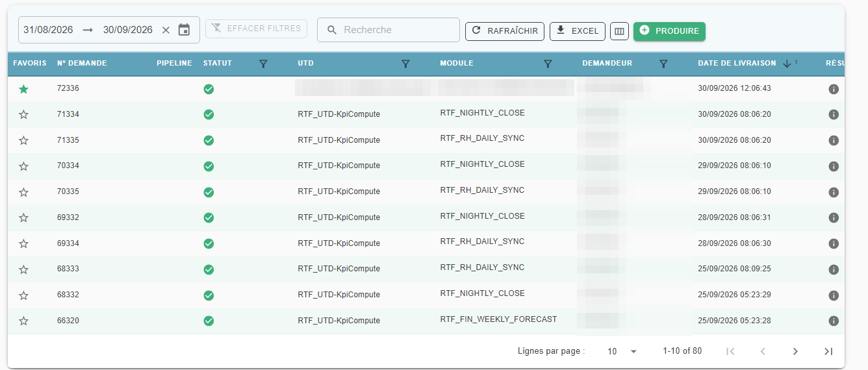
Task: Select RTF_FIN_WEEKLY_FORECAST module cell
Action: click(498, 319)
